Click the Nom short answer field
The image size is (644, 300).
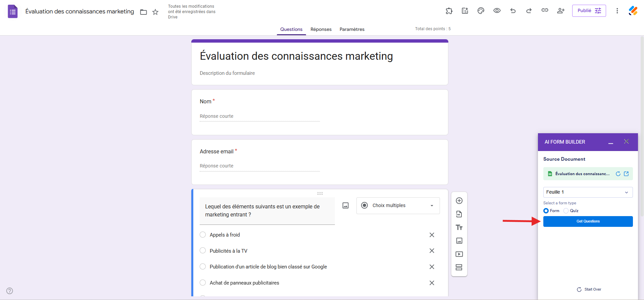point(260,116)
